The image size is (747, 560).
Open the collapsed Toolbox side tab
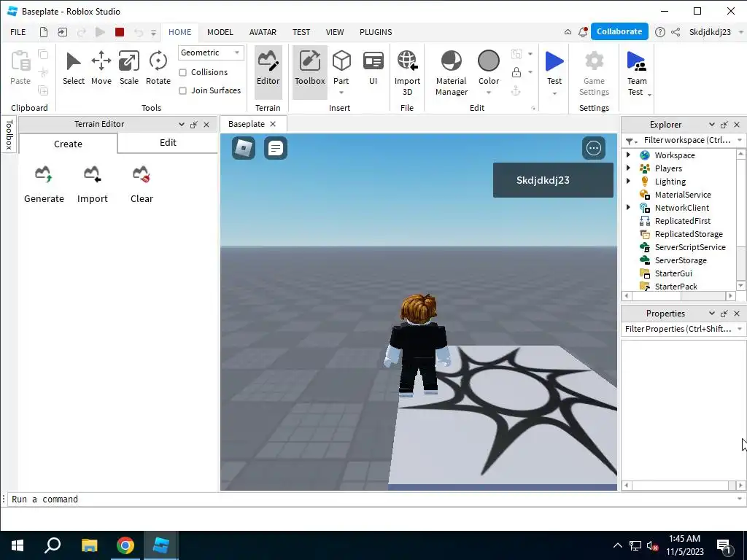pyautogui.click(x=9, y=135)
